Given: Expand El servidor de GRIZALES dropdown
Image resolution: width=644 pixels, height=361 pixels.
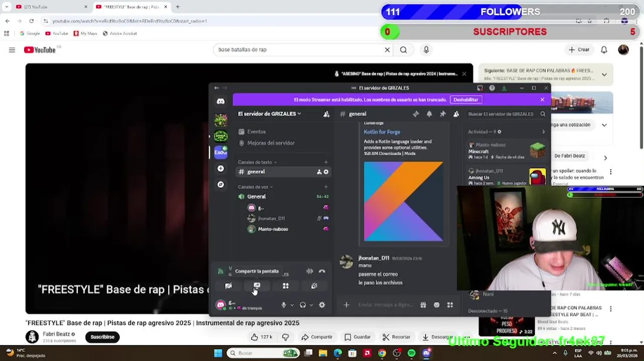Looking at the screenshot, I should [269, 114].
